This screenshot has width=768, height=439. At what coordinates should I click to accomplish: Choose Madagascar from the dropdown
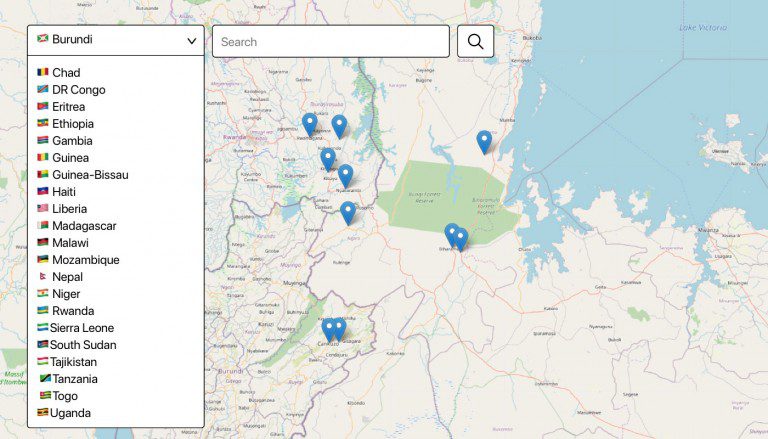(77, 226)
